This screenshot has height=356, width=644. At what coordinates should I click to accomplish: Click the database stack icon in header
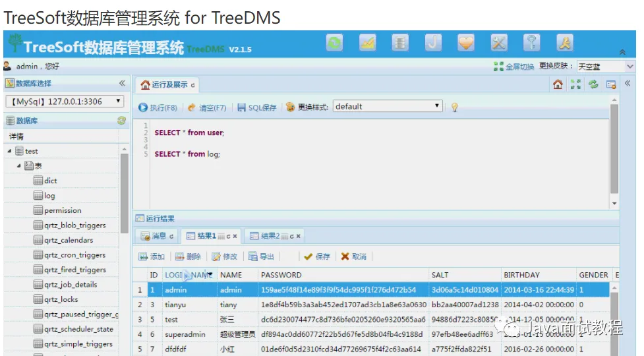coord(400,43)
